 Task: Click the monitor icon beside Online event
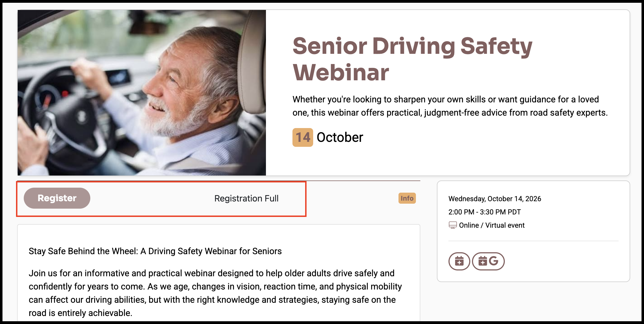pos(453,225)
